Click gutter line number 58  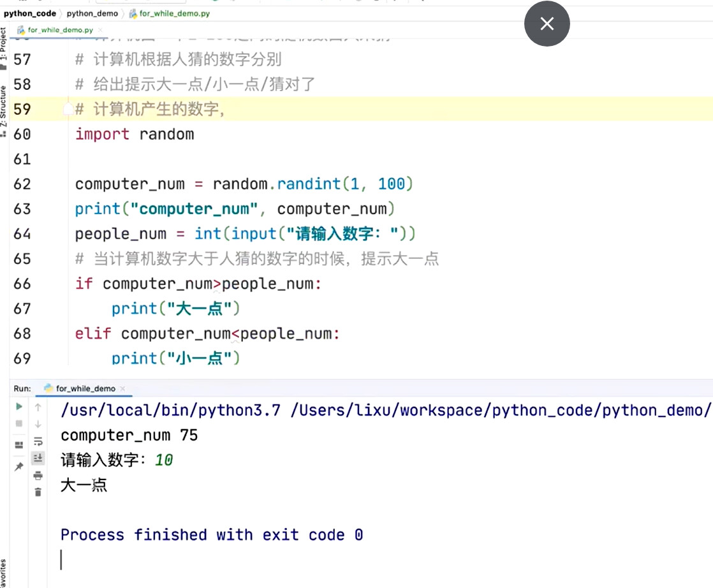point(22,85)
